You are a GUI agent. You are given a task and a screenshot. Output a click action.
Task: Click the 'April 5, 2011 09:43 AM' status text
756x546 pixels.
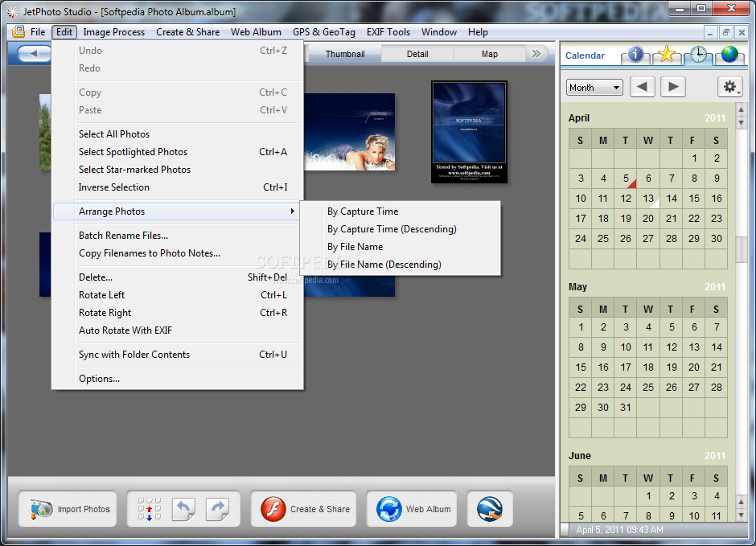pyautogui.click(x=619, y=530)
